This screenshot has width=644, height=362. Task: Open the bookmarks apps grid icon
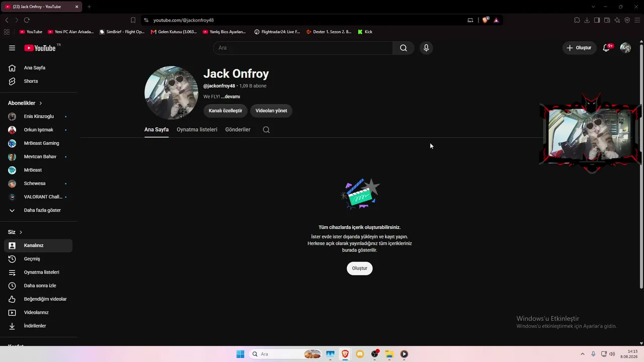[x=7, y=32]
